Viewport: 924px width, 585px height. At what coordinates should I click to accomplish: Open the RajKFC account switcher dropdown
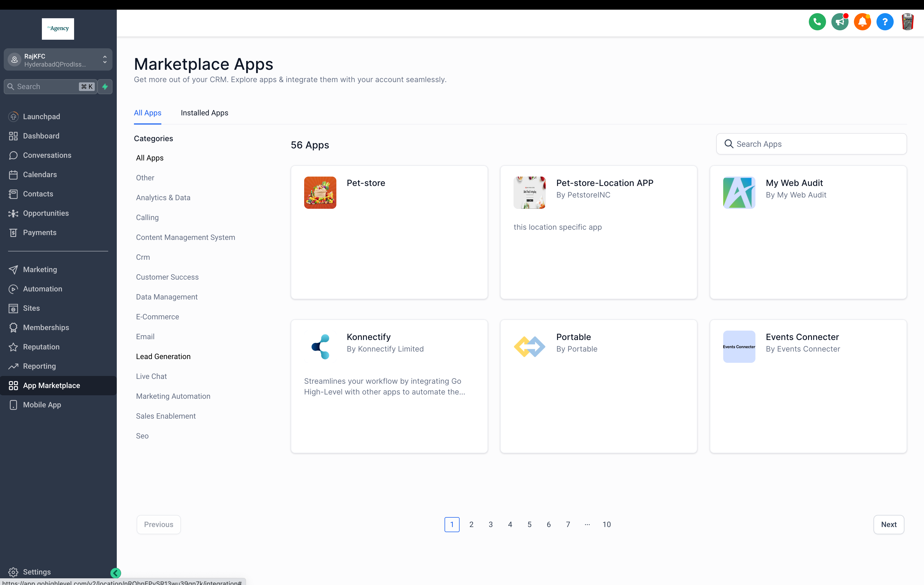[58, 60]
